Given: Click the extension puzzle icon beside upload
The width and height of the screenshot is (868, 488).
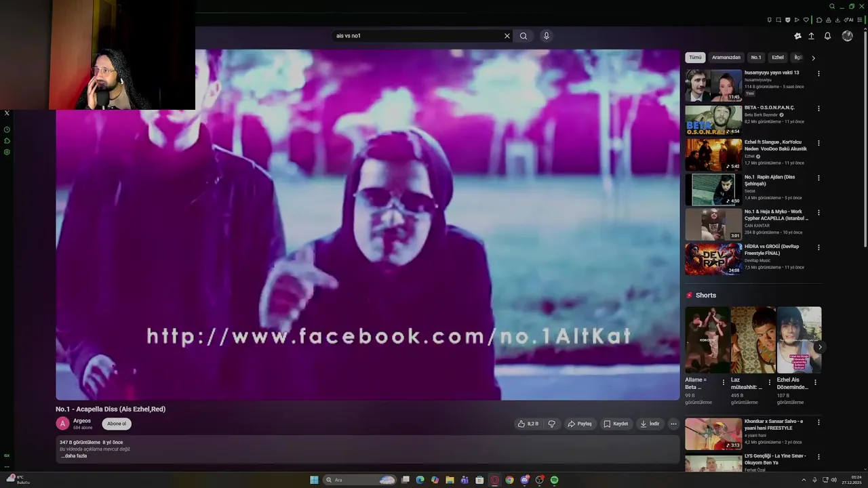Looking at the screenshot, I should (x=797, y=36).
